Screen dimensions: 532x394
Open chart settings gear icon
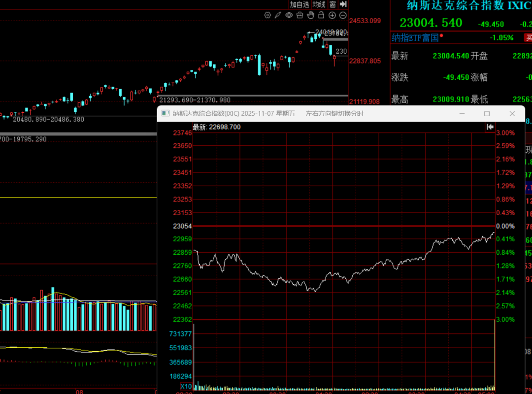coord(267,15)
